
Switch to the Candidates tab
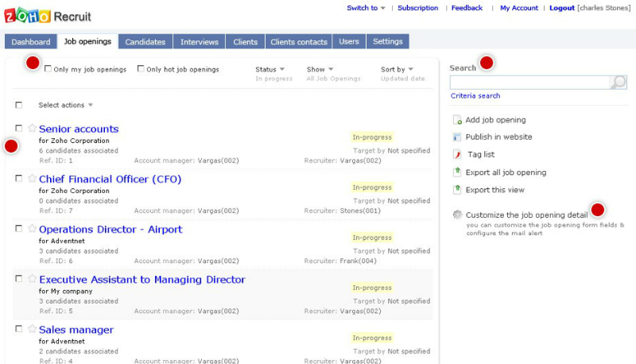pos(145,41)
